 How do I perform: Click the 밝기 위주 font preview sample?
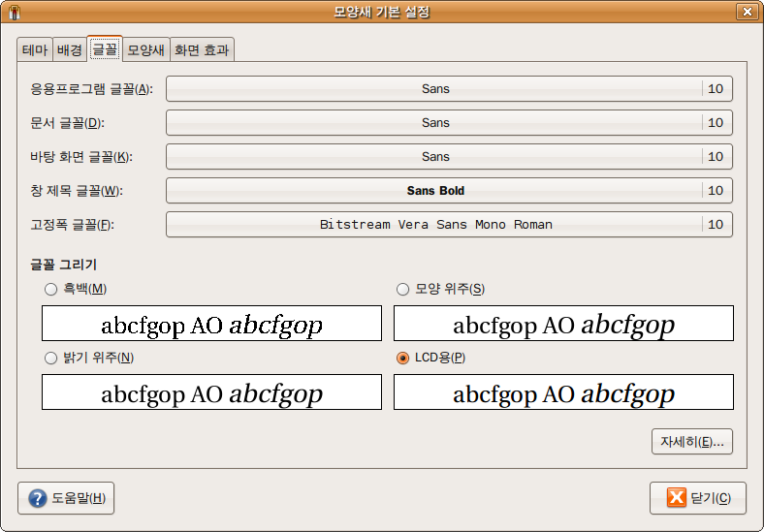coord(212,392)
